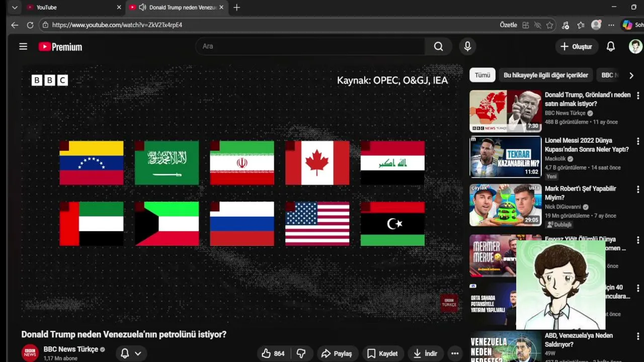Open Mermer Merve video thumbnail
Viewport: 644px width, 362px height.
493,255
